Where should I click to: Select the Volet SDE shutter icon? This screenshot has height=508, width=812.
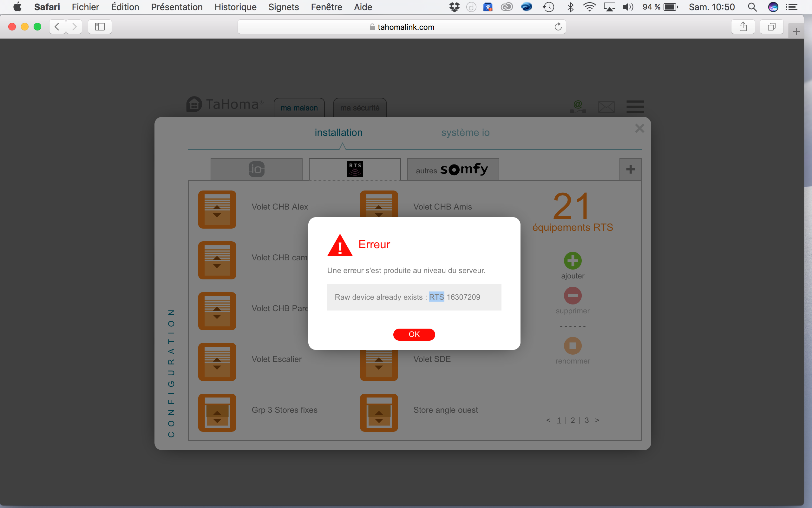tap(379, 365)
